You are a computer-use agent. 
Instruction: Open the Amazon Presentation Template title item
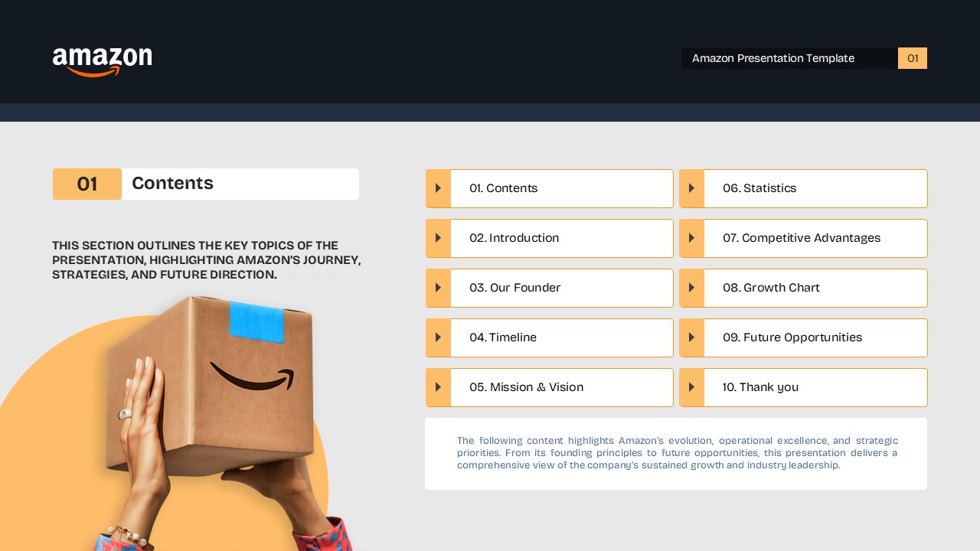(x=773, y=58)
